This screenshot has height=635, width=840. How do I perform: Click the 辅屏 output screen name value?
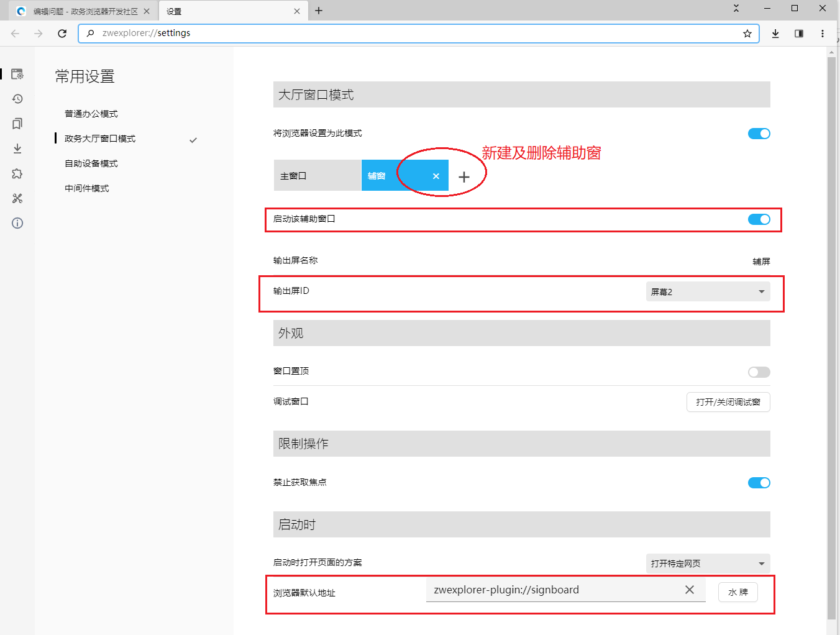(761, 262)
